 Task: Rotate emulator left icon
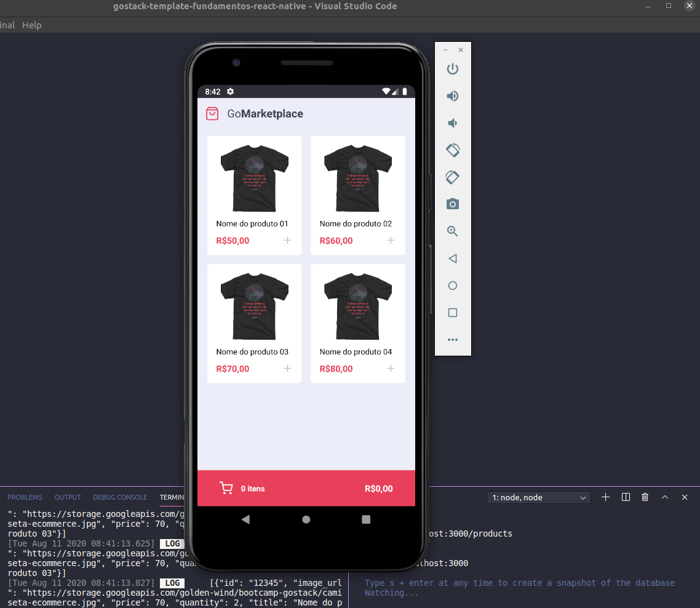click(x=452, y=150)
